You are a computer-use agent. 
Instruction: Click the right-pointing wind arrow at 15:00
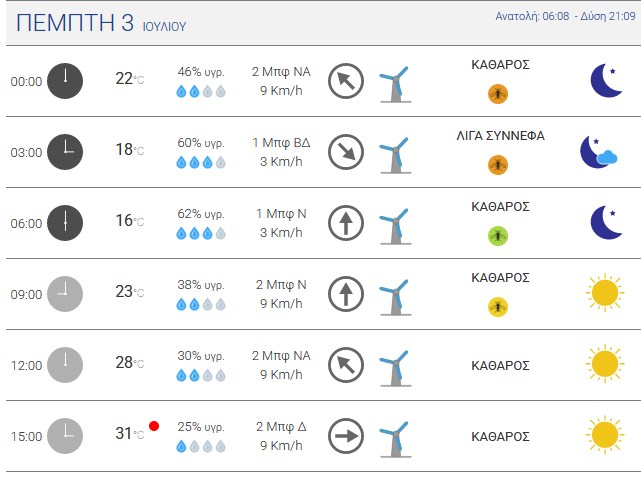pos(346,436)
